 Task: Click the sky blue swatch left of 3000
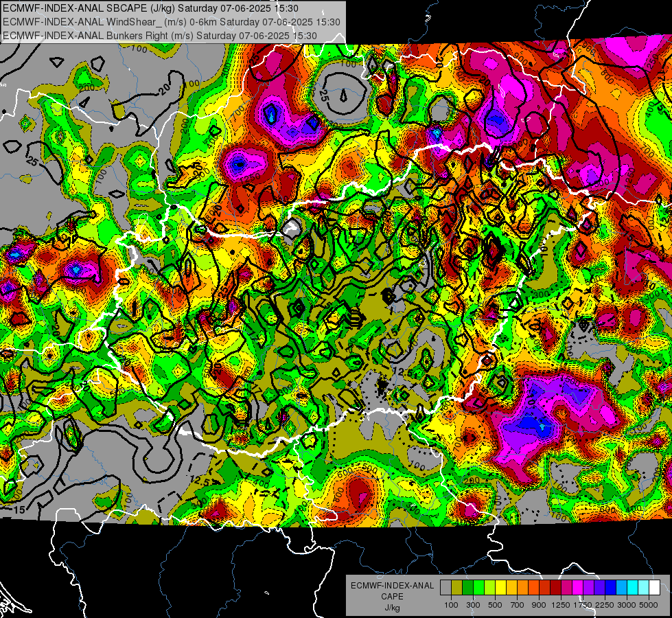coord(621,588)
